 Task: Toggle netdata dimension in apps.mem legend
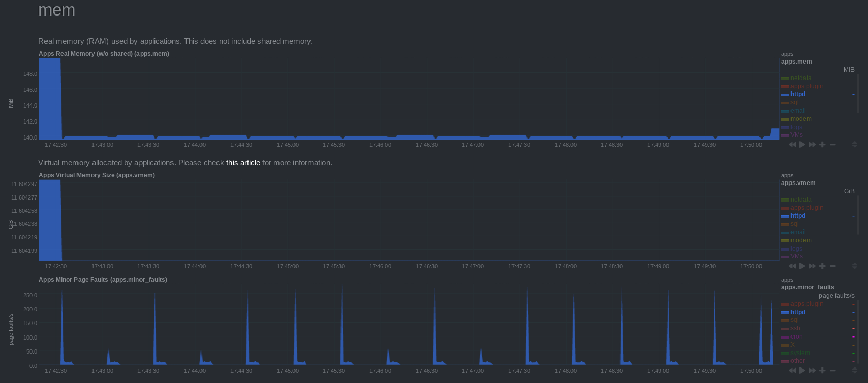800,78
